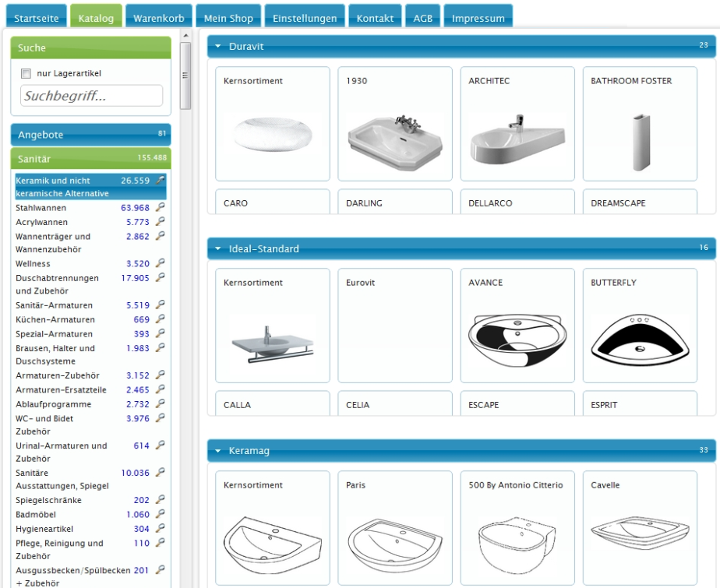720x588 pixels.
Task: Switch to the Einstellungen tab
Action: click(305, 18)
